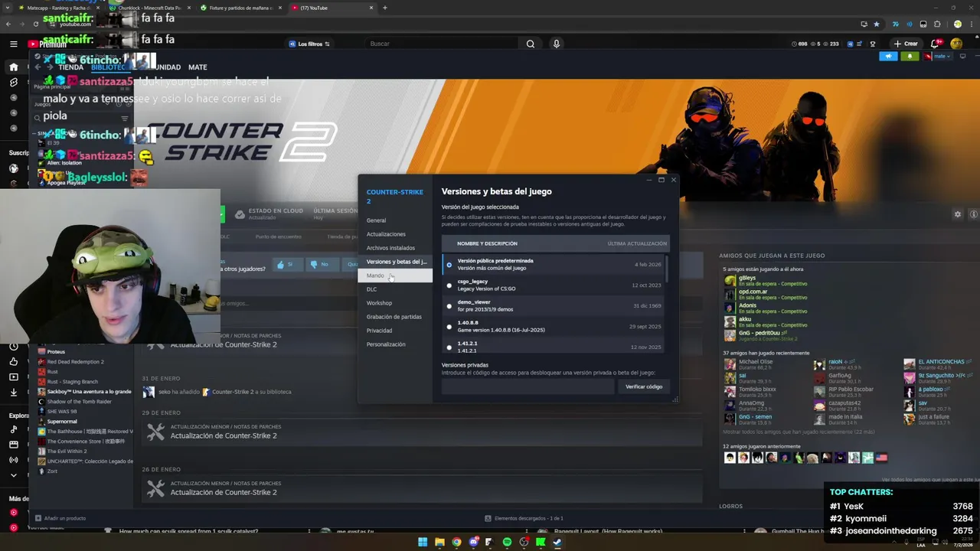Screen dimensions: 980x551
Task: Select the 1.40.8.8 game version radio button
Action: coord(449,327)
